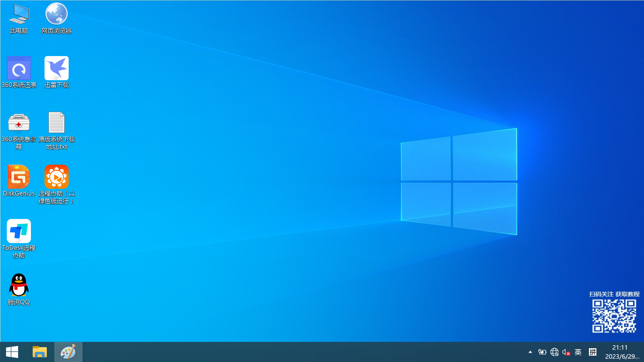
Task: Select the 网页浏览器 globe icon
Action: [57, 14]
